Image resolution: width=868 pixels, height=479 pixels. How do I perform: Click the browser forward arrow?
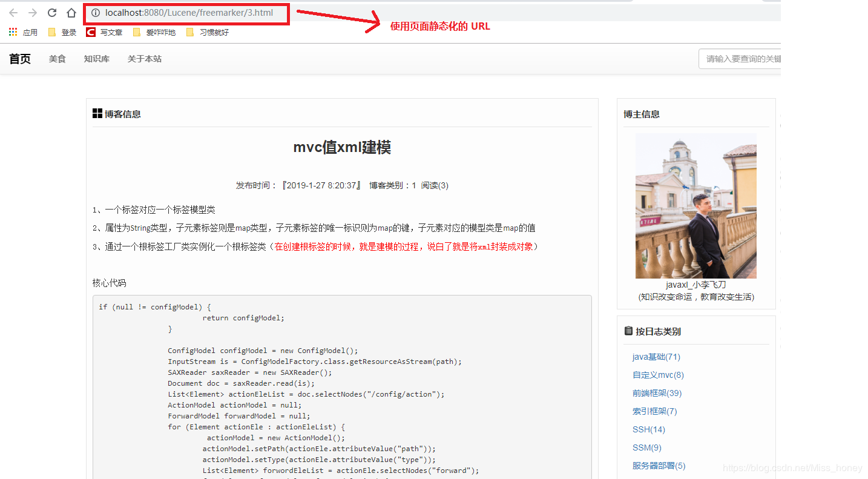(x=33, y=13)
